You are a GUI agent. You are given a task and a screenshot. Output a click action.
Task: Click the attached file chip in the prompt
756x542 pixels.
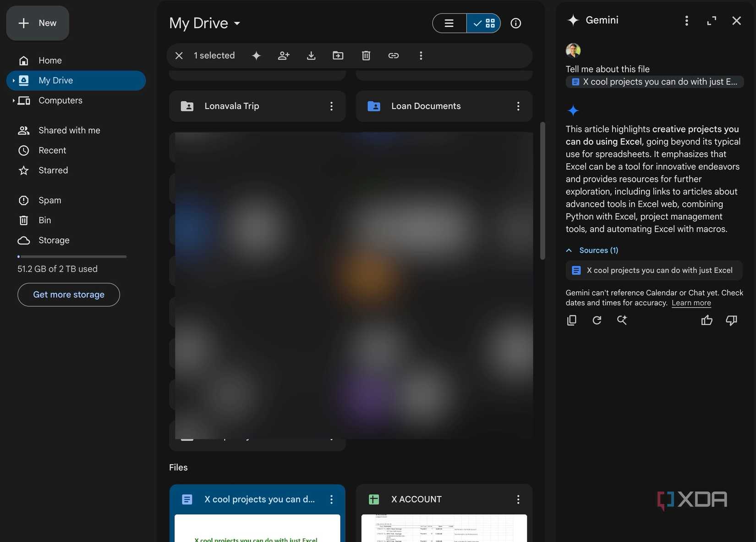(654, 82)
